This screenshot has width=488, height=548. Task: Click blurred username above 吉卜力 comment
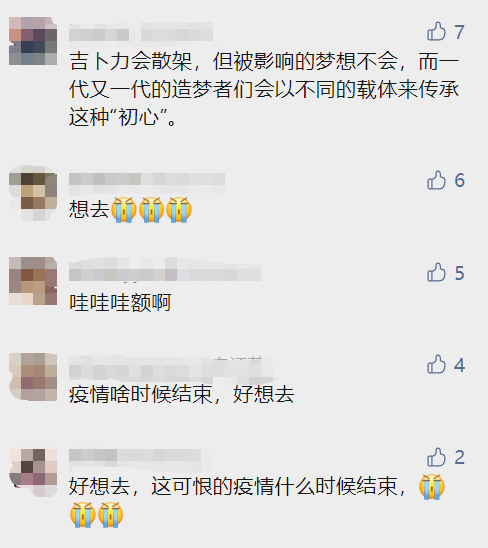click(x=141, y=32)
